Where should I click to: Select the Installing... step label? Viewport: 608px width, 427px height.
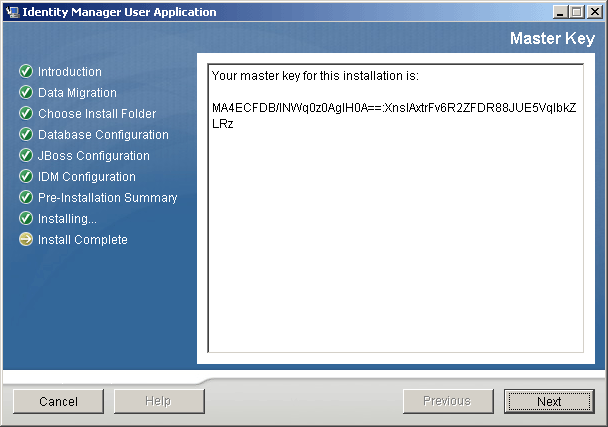point(67,219)
